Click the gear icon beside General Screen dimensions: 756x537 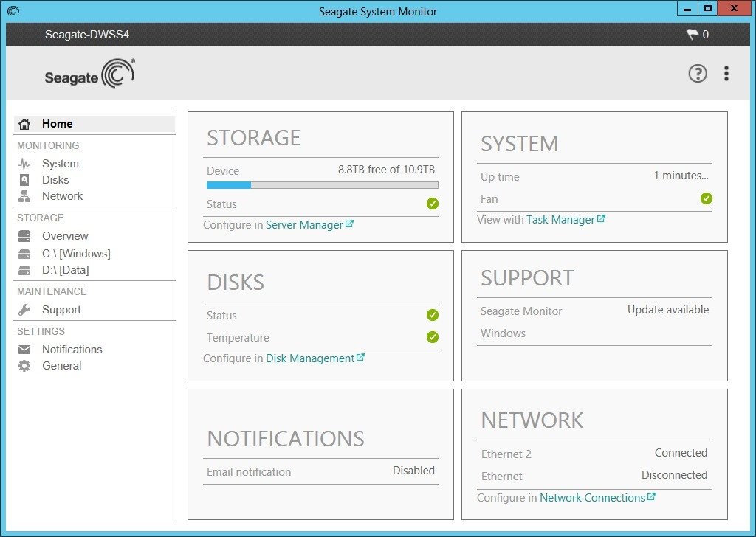point(24,366)
